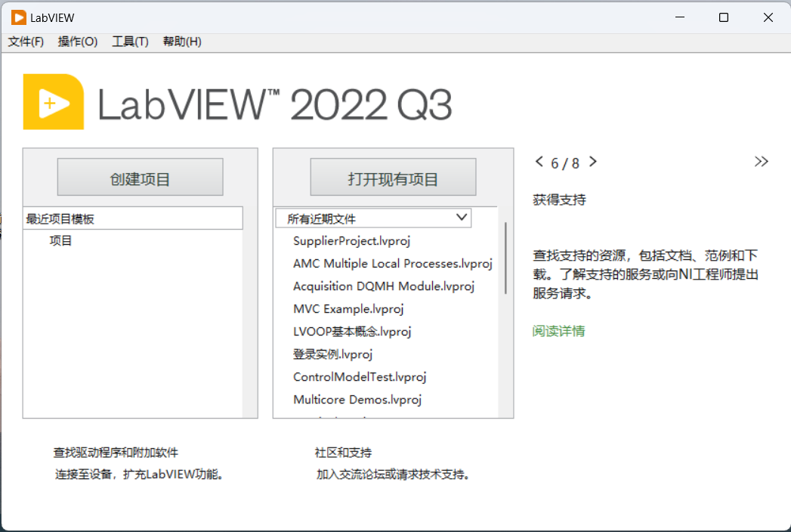Select the 最近项目模板 header row
Viewport: 791px width, 532px height.
(x=133, y=218)
